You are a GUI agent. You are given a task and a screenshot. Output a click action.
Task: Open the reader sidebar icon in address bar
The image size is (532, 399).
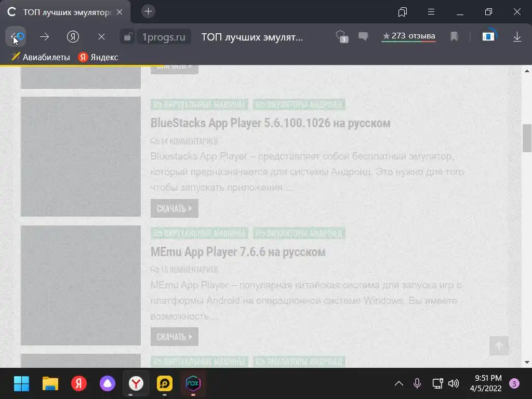click(x=488, y=36)
